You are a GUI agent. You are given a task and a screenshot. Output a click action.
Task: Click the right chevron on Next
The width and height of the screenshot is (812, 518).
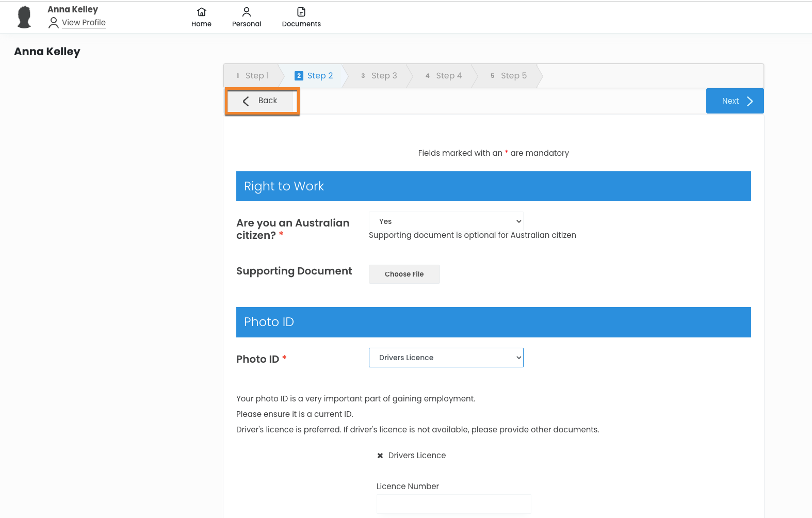[x=750, y=101]
